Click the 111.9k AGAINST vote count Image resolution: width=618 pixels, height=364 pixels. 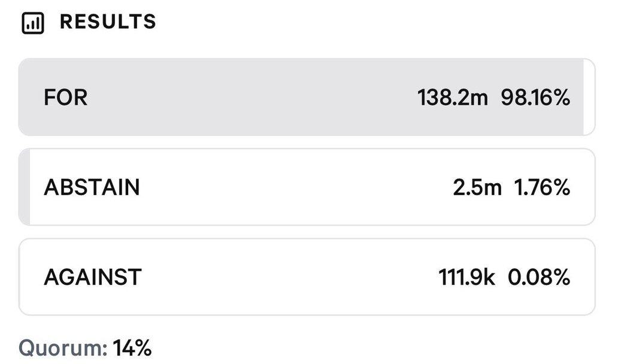[x=466, y=277]
